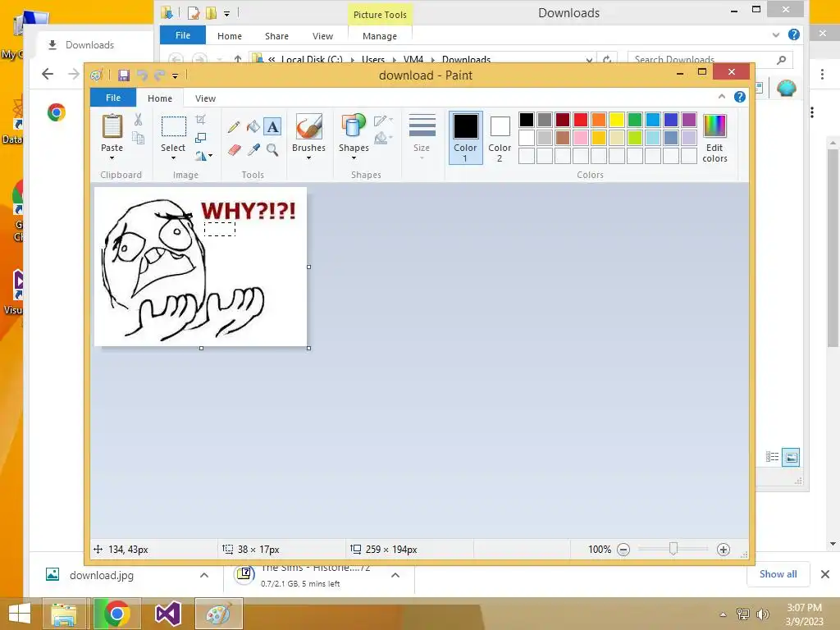Switch Downloads explorer to large thumbnails view
Viewport: 840px width, 630px height.
(791, 458)
